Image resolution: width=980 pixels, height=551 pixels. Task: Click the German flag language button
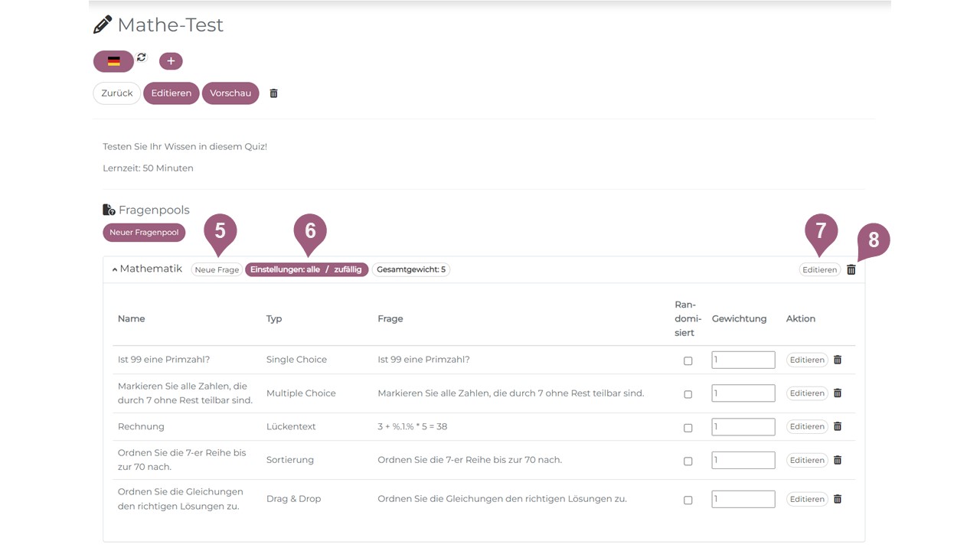coord(113,61)
